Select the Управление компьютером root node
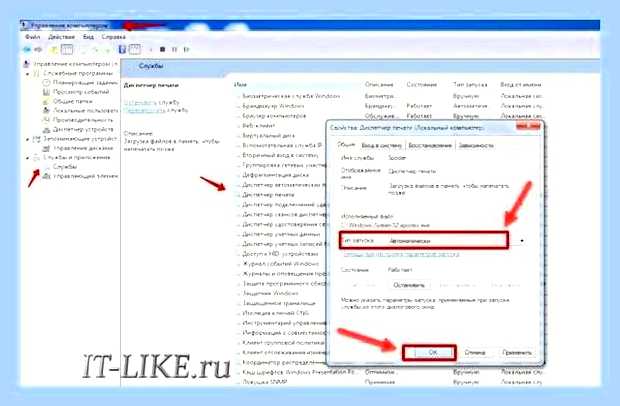Screen dimensions: 620x406 pyautogui.click(x=75, y=64)
